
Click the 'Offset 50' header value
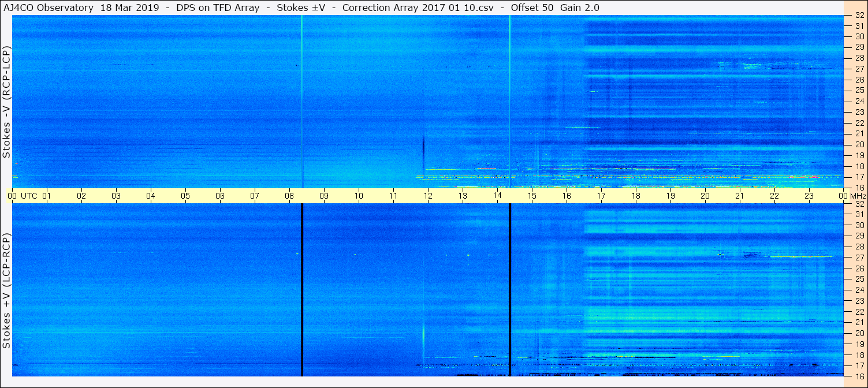coord(531,8)
